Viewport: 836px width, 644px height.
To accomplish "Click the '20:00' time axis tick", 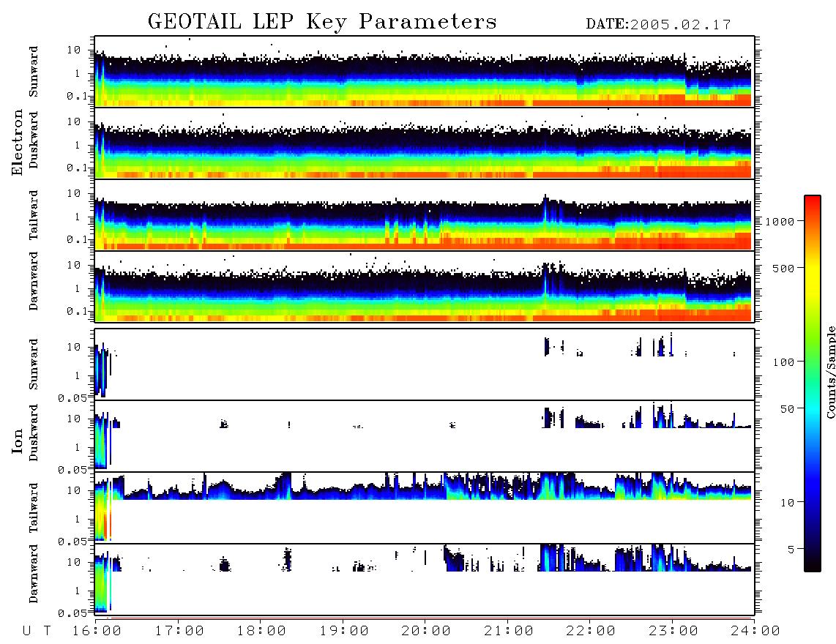I will [x=426, y=631].
